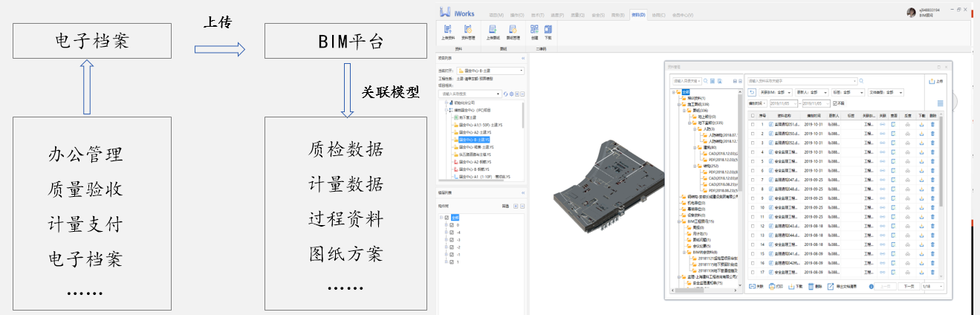The image size is (980, 315).
Task: Click the 文档名称 column header
Action: pos(784,115)
